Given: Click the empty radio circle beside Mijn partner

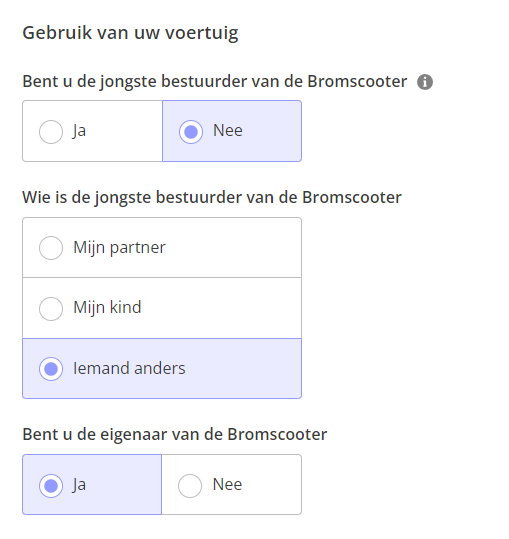Looking at the screenshot, I should tap(51, 248).
